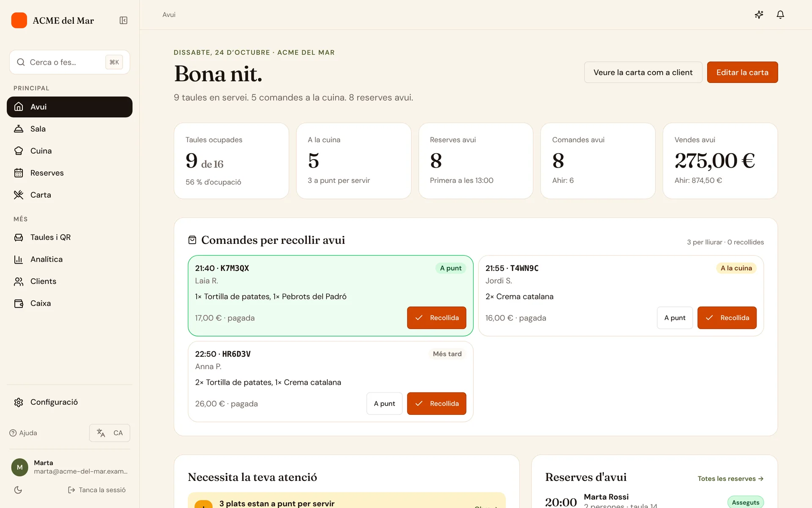Open Ajuda help link
This screenshot has height=508, width=812.
(x=23, y=433)
